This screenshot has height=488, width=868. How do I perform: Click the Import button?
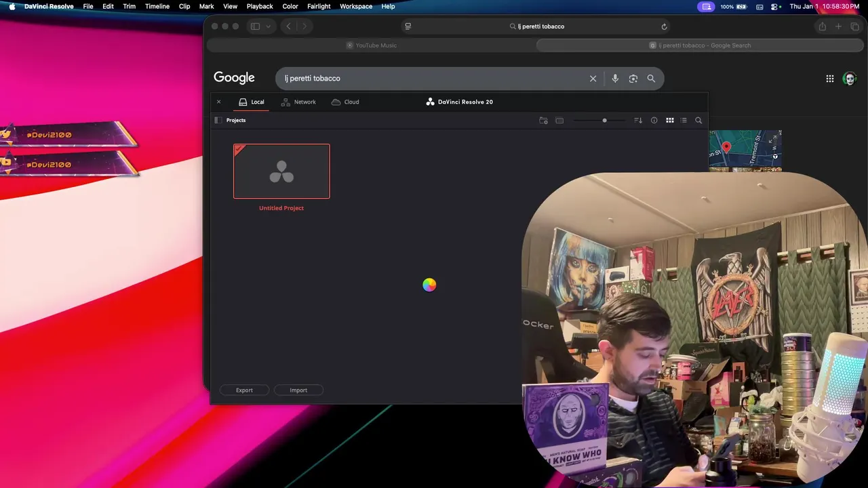298,390
